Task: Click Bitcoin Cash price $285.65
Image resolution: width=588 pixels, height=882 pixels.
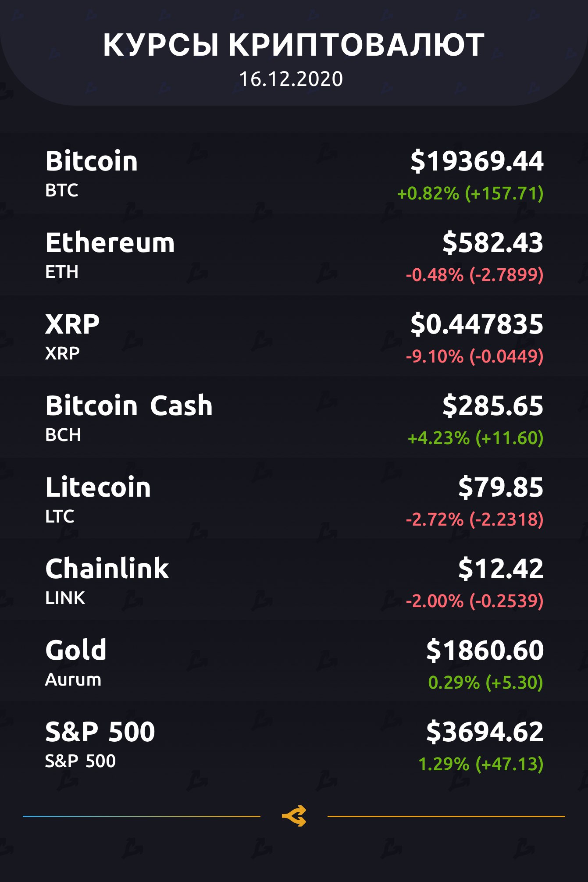Action: [x=492, y=405]
